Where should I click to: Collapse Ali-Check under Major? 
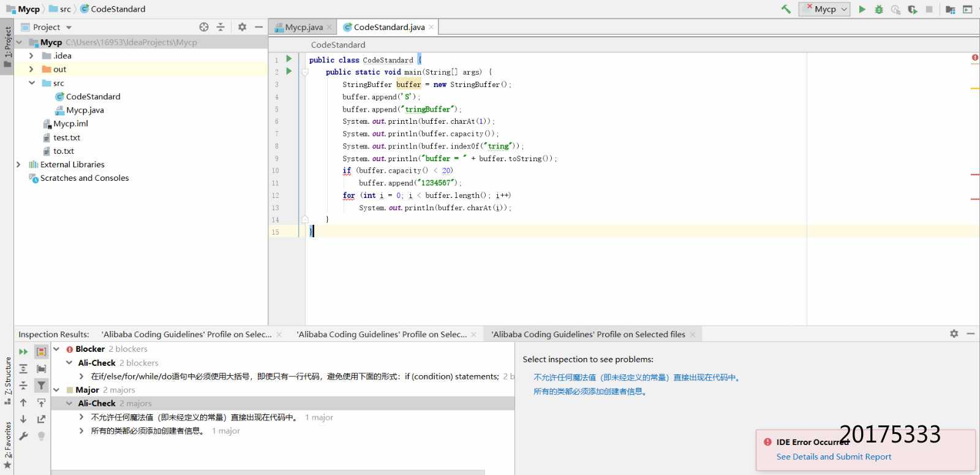[x=69, y=403]
